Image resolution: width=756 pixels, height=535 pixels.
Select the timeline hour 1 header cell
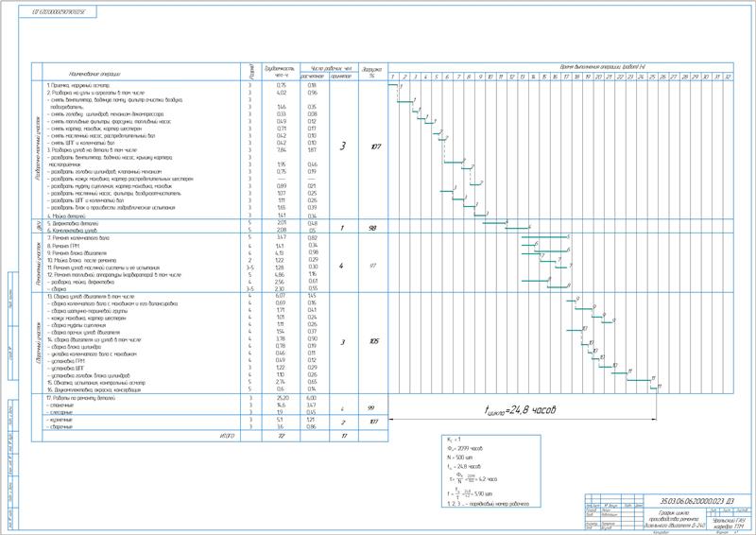tap(393, 77)
